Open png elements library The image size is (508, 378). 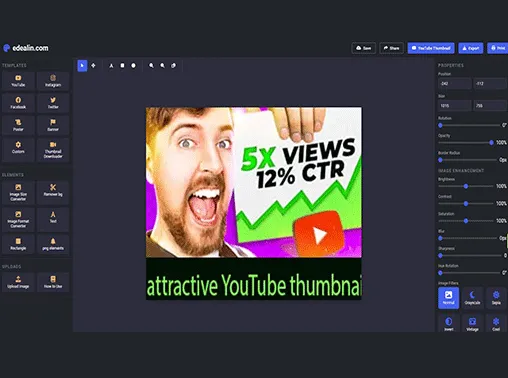pos(53,244)
